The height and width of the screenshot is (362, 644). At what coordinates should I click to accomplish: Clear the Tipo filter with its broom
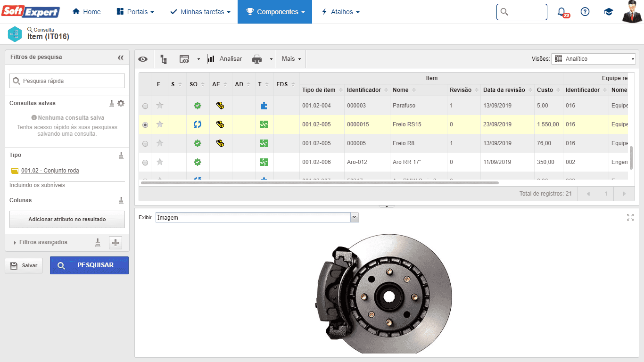point(121,155)
